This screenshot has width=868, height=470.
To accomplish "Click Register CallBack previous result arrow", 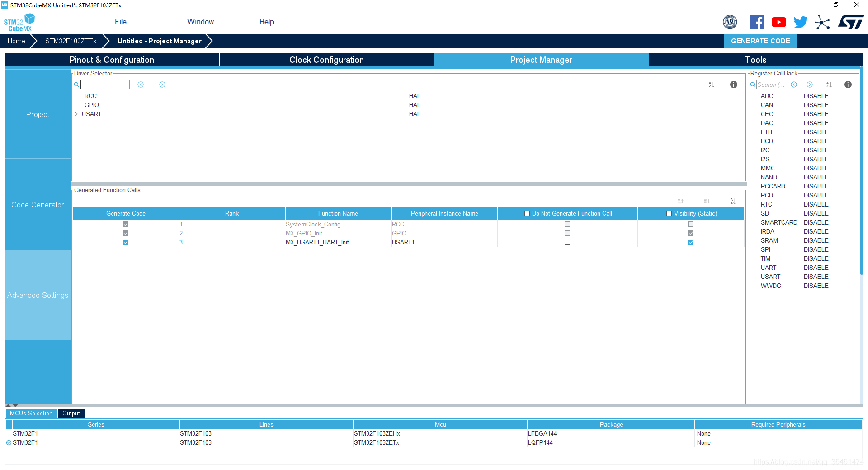I will pyautogui.click(x=794, y=85).
